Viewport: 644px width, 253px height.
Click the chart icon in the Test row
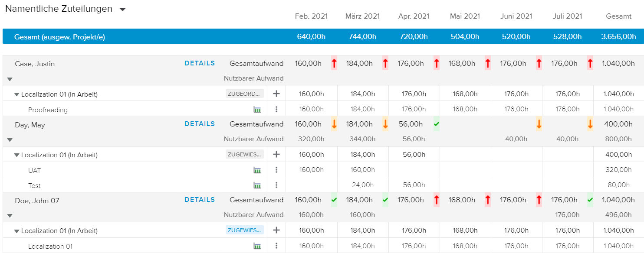pos(257,185)
